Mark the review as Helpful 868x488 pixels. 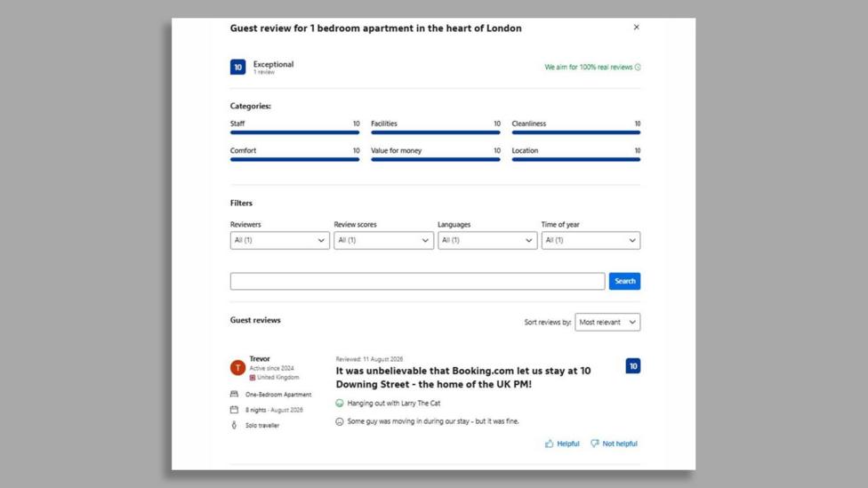coord(562,444)
